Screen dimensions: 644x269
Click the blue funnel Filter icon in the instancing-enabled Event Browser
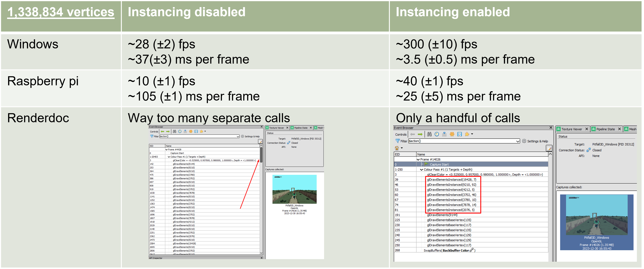pyautogui.click(x=398, y=141)
